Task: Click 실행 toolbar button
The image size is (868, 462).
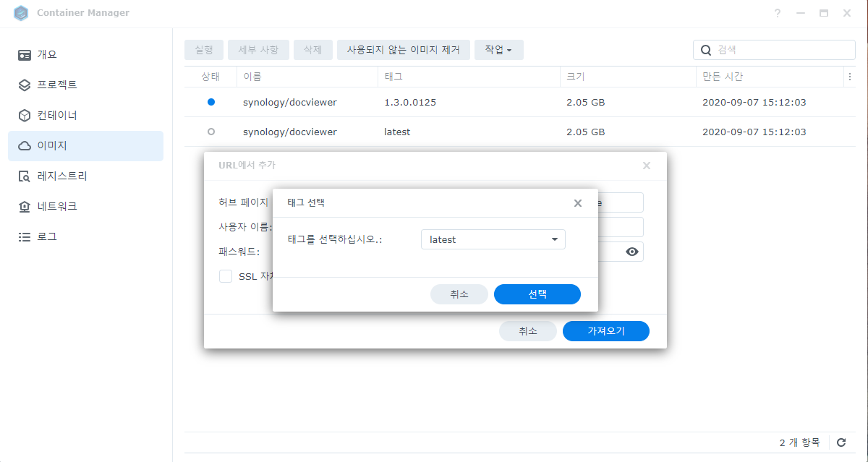Action: click(204, 50)
